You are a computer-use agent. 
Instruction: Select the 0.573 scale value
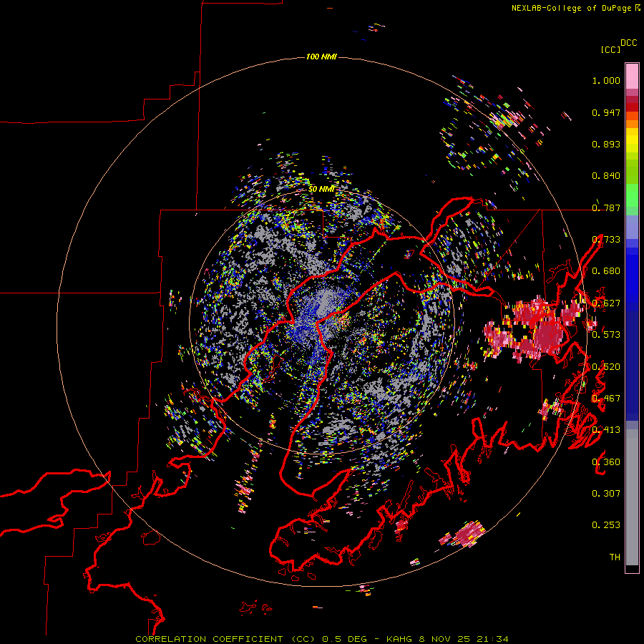[606, 335]
